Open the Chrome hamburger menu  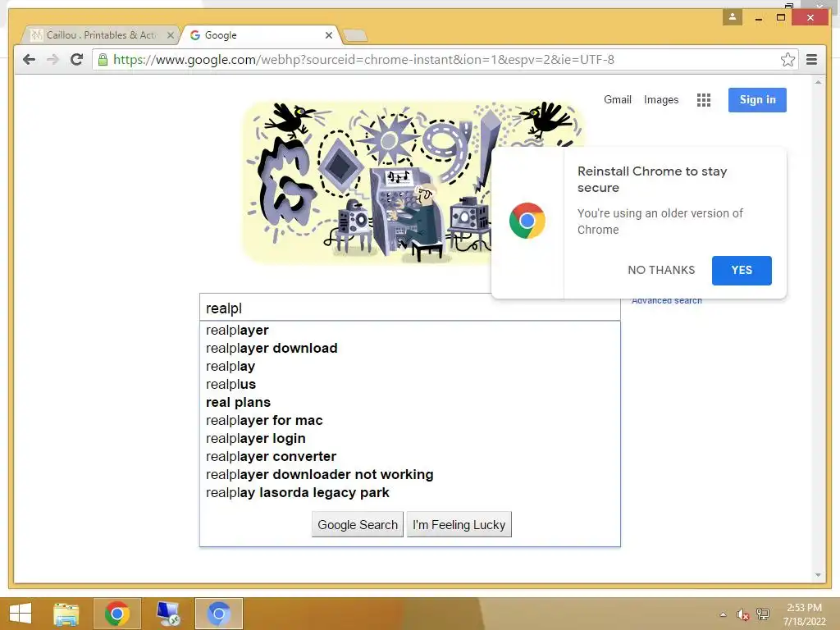[x=811, y=59]
